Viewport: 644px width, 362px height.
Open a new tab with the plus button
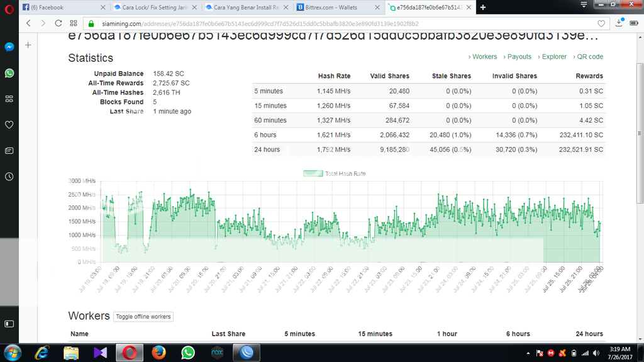(x=483, y=8)
